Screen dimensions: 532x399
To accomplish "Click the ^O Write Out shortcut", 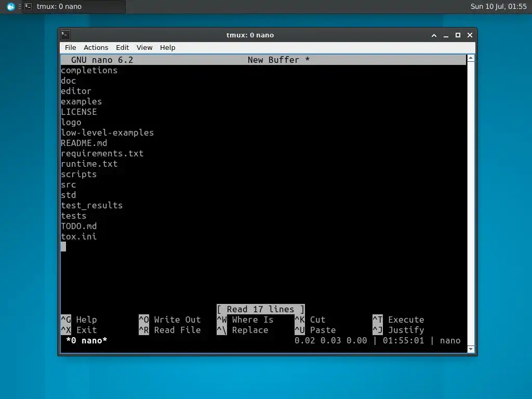I will click(x=170, y=320).
